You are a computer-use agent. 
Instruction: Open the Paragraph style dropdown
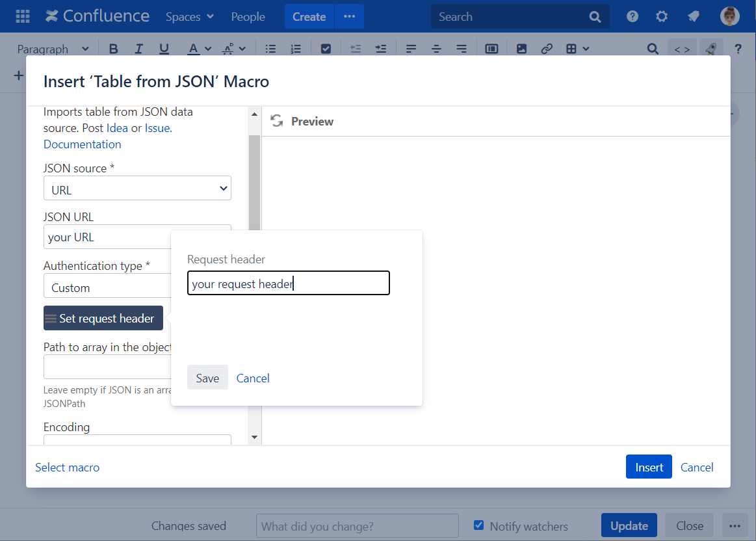[x=53, y=49]
